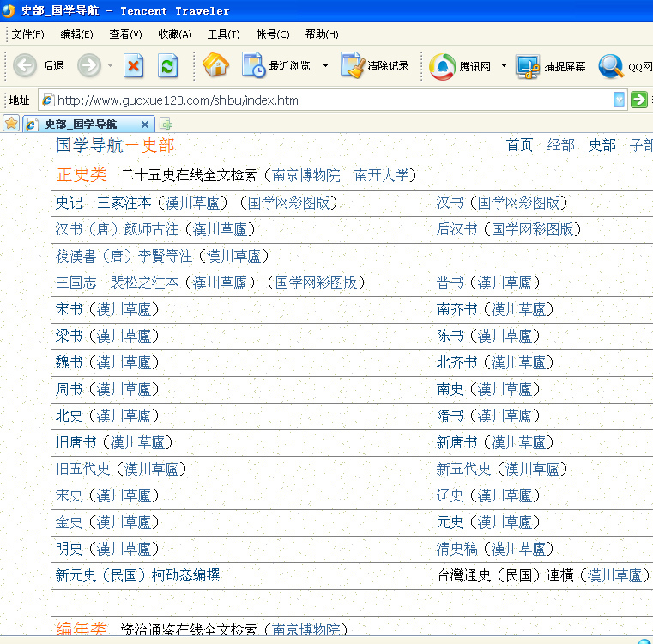The width and height of the screenshot is (653, 644).
Task: Click the 捕捉屏幕 screen capture icon
Action: pos(528,66)
